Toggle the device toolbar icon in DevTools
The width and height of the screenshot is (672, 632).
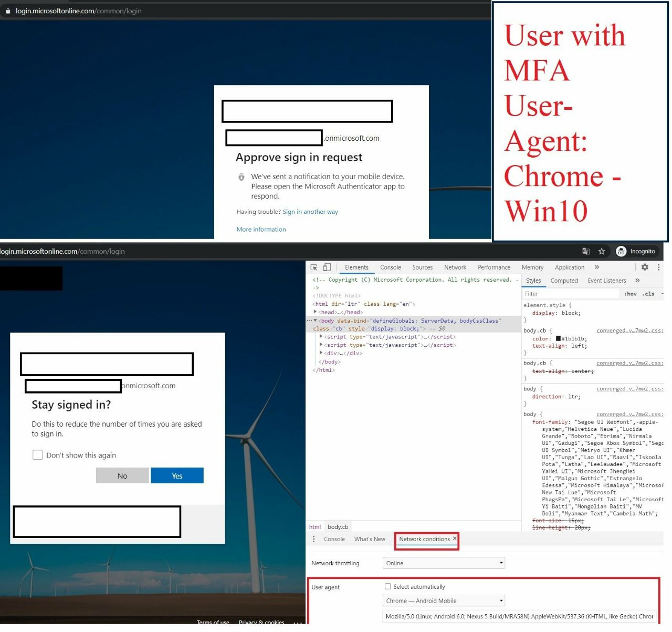tap(327, 267)
